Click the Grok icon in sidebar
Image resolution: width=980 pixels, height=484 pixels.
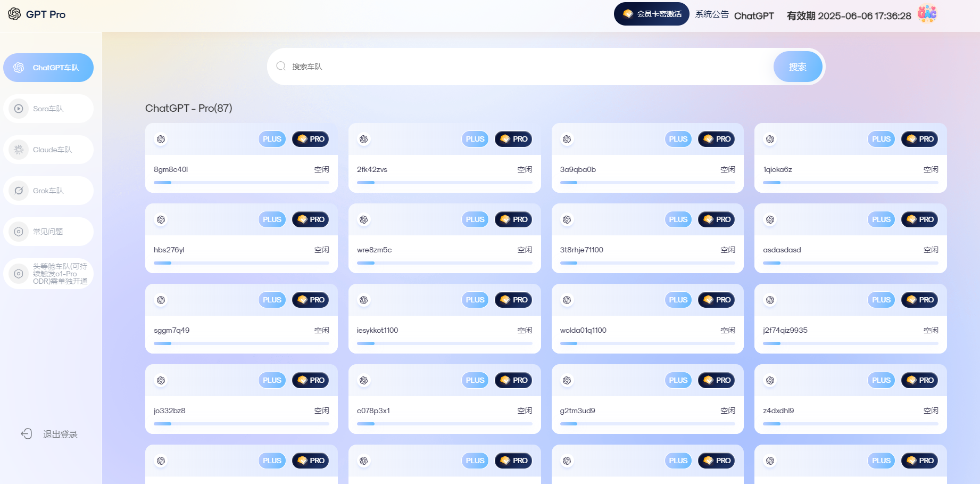click(19, 191)
